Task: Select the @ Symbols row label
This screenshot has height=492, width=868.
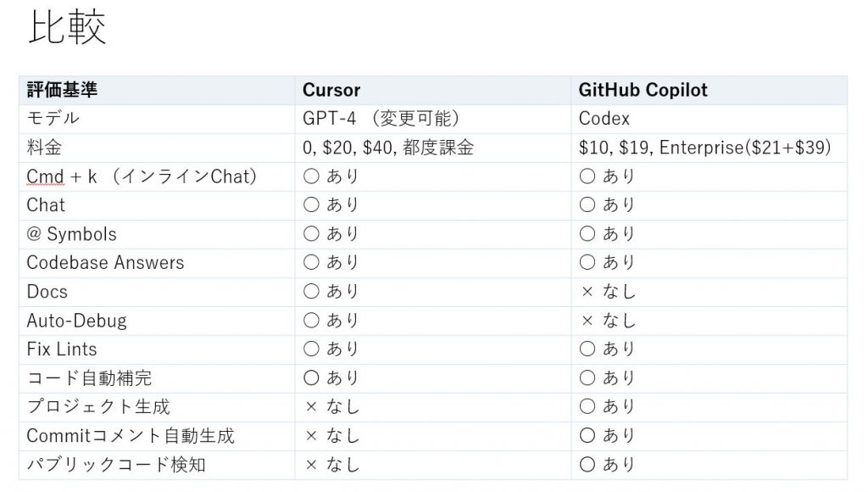Action: (71, 234)
